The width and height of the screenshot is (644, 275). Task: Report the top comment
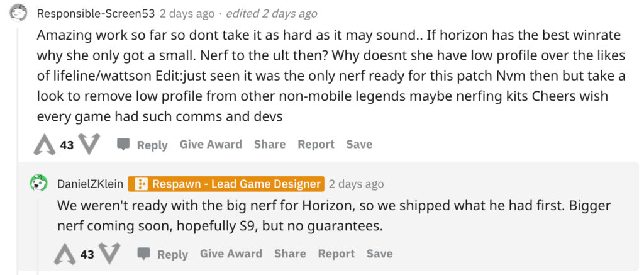(316, 144)
